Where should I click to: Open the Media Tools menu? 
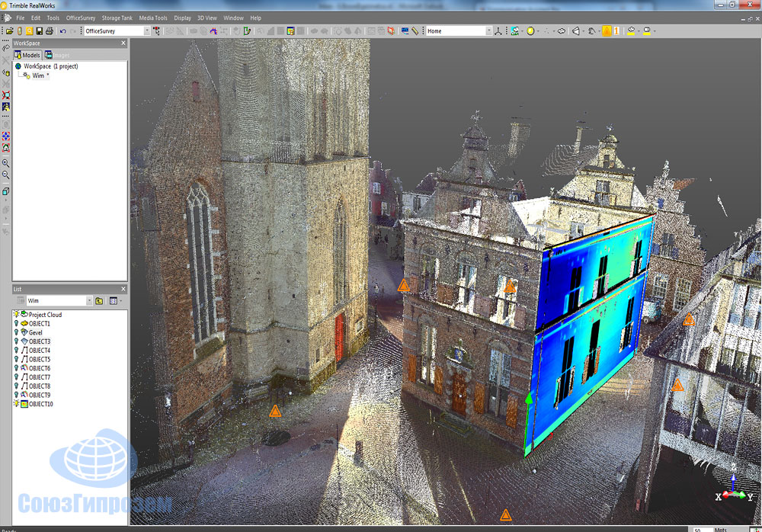point(153,18)
